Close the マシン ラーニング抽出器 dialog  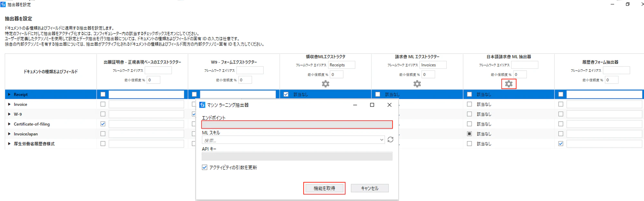(389, 105)
